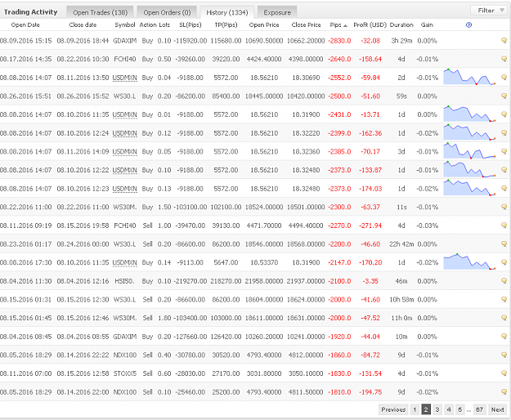
Task: Open comment icon for USDMXN -2147.0 trade
Action: 504,262
